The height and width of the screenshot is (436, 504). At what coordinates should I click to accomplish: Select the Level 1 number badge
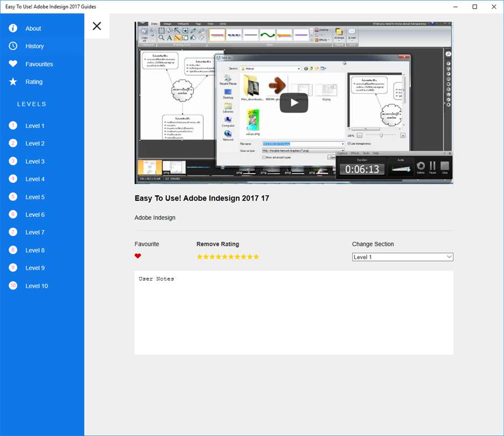point(13,125)
